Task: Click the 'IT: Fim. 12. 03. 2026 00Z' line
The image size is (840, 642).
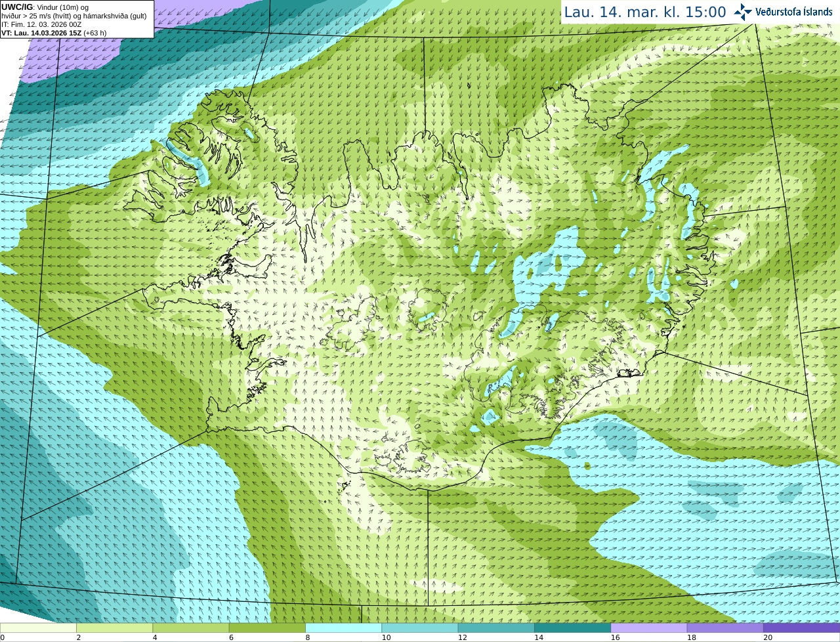Action: 41,24
